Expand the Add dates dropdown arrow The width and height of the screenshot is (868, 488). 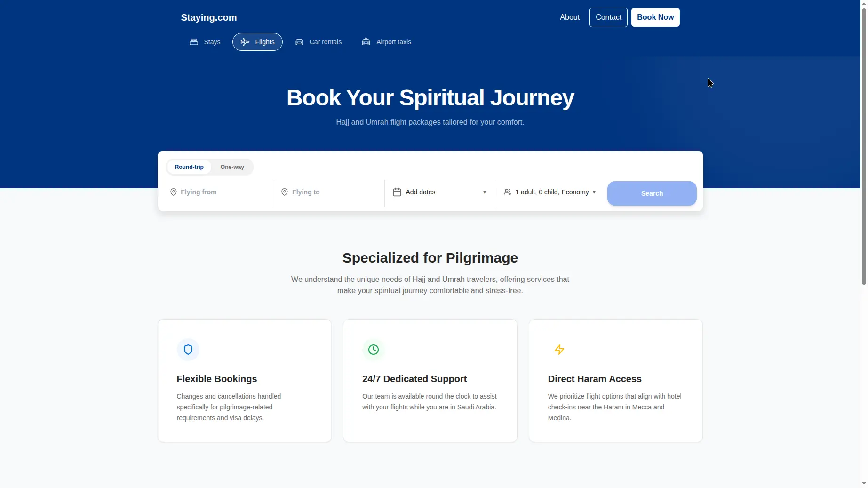(x=485, y=192)
